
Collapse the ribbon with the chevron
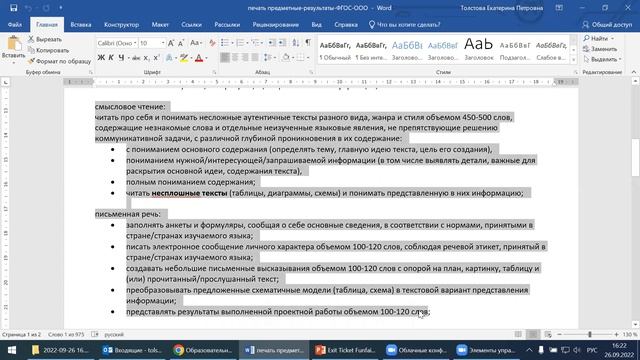[634, 72]
